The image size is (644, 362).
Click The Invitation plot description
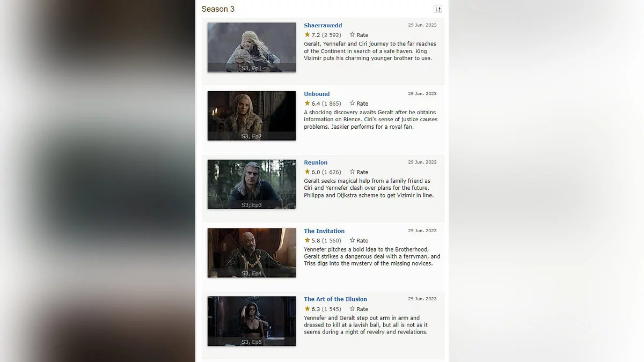point(372,256)
